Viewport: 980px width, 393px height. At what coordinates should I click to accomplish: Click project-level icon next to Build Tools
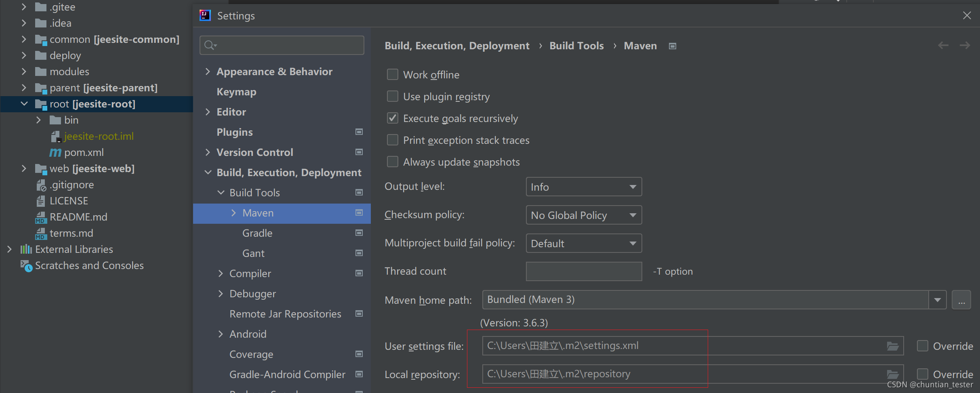(x=359, y=193)
